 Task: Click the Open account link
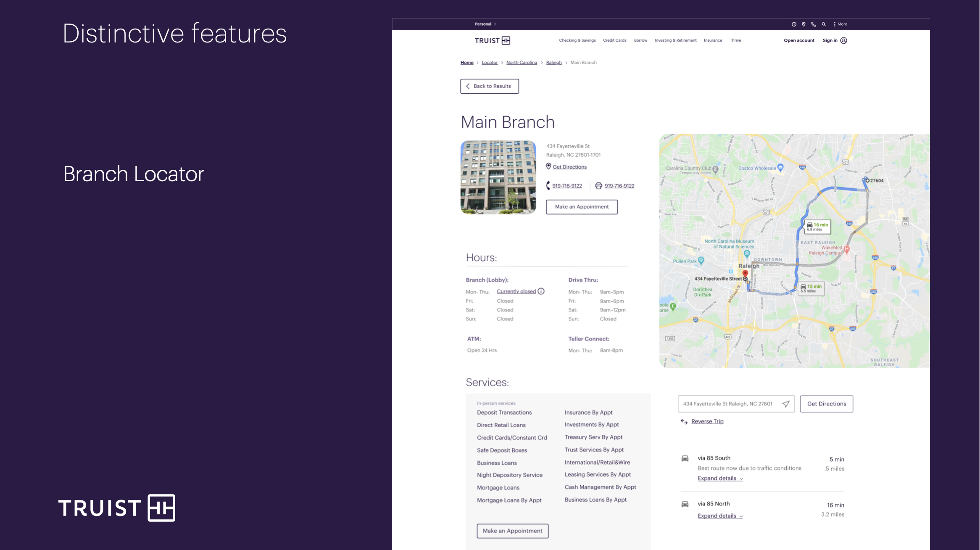click(799, 41)
